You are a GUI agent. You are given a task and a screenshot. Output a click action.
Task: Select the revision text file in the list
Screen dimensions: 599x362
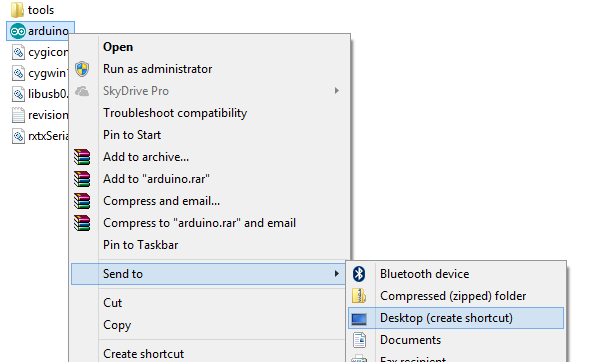[40, 115]
